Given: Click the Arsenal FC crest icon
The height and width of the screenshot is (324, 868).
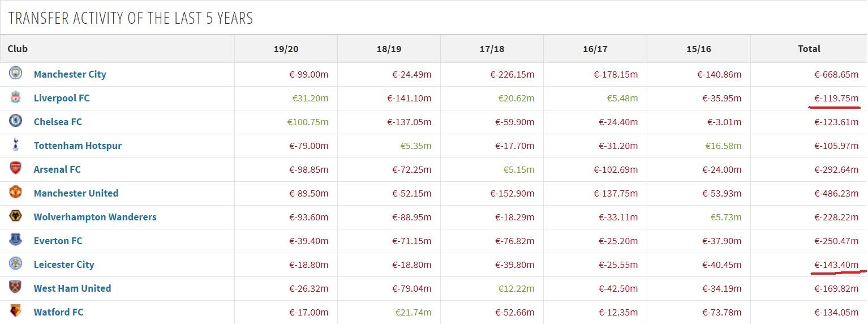Looking at the screenshot, I should pos(16,168).
